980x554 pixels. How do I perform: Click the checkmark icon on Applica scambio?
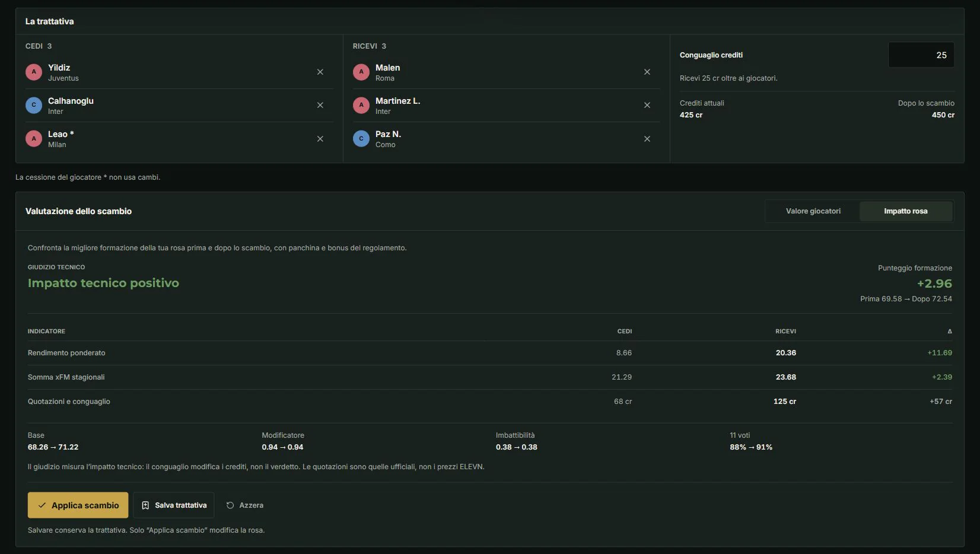[42, 505]
